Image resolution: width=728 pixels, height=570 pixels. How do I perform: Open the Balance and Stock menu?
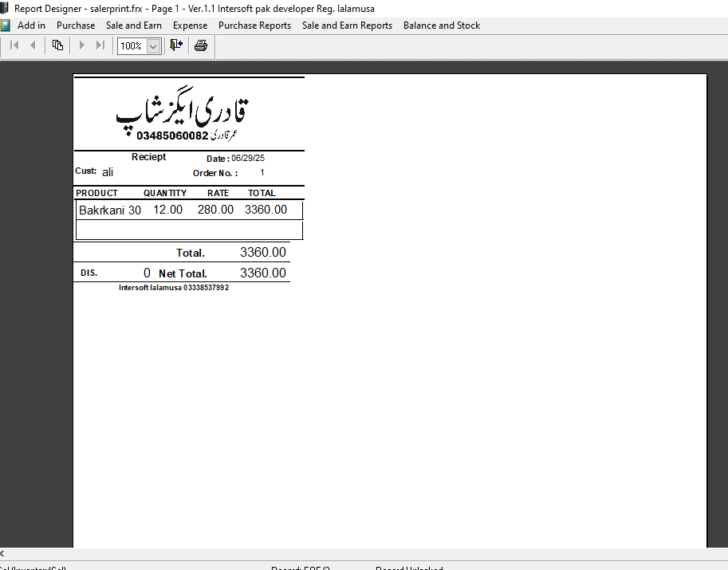point(441,25)
